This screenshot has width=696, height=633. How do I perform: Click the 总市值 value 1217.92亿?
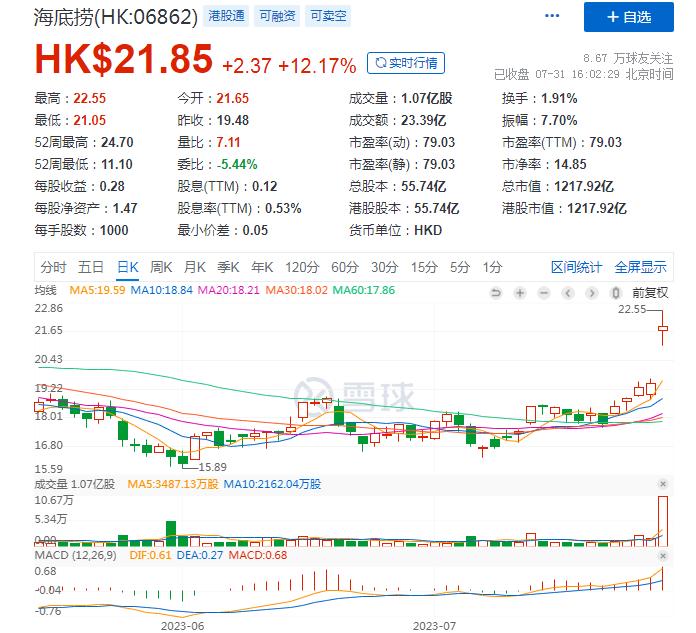pyautogui.click(x=584, y=186)
